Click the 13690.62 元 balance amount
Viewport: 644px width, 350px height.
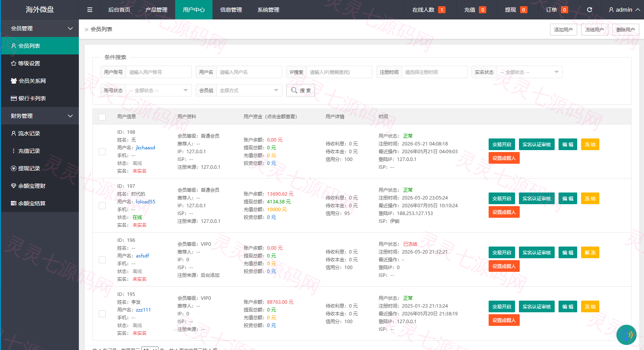point(280,194)
